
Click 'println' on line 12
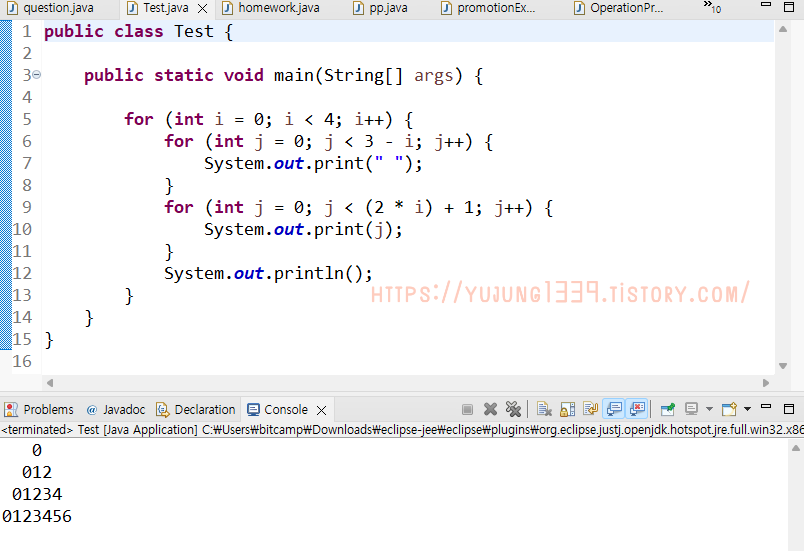[x=309, y=273]
